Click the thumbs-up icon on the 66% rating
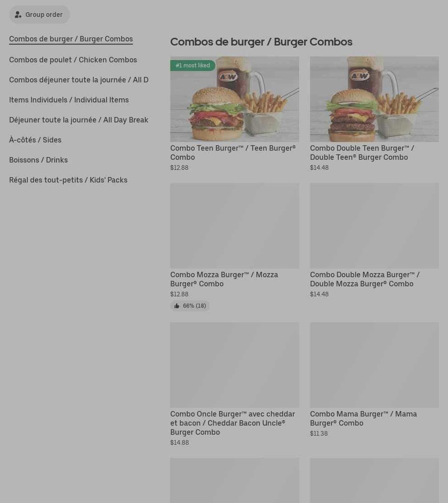The image size is (448, 503). 177,306
